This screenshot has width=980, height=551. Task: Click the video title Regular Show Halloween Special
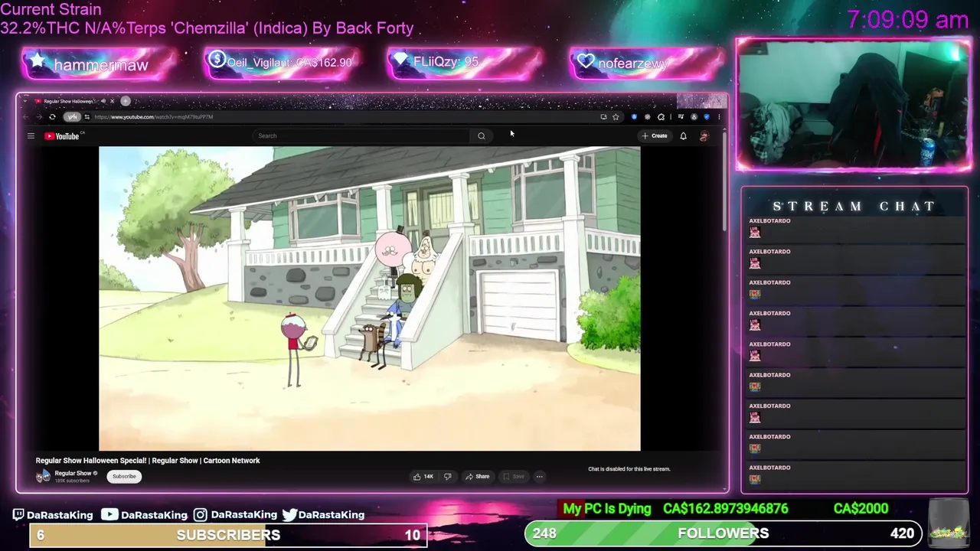click(x=148, y=461)
